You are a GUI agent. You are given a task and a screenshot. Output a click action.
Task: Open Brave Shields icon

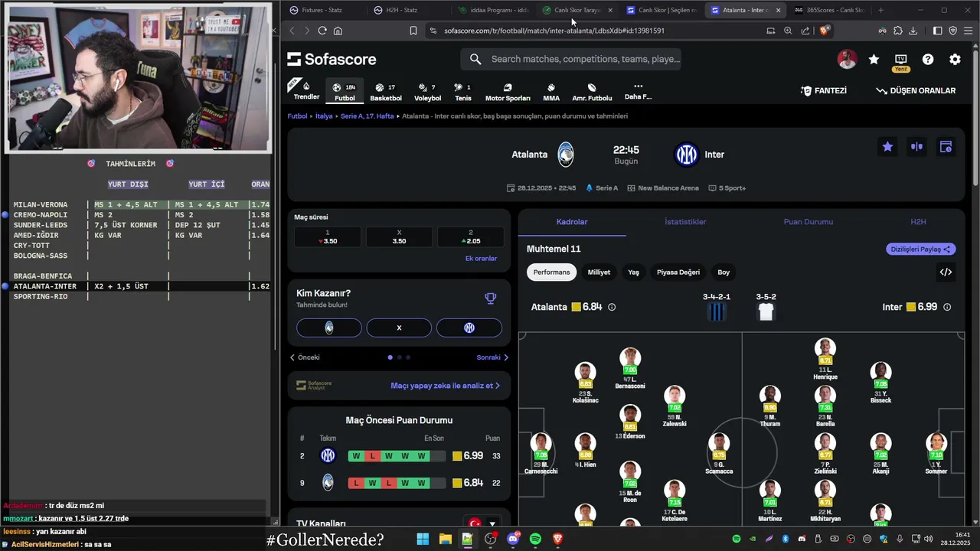(x=824, y=31)
